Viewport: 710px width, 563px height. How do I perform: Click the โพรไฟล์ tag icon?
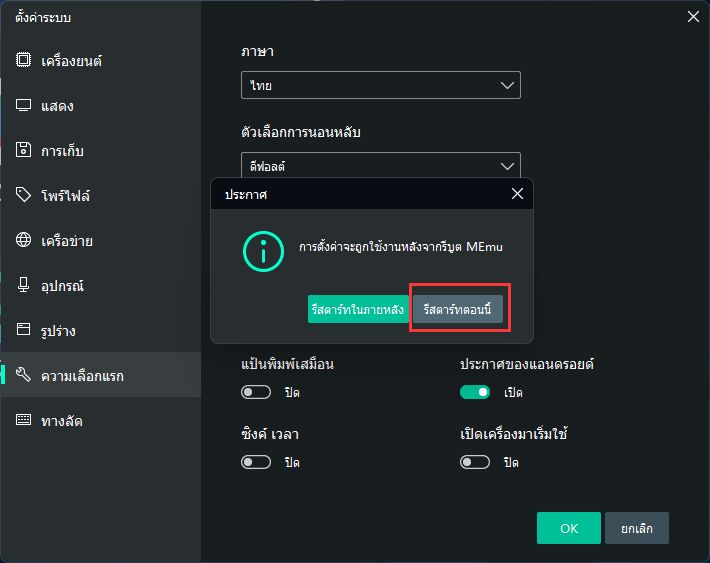point(24,195)
